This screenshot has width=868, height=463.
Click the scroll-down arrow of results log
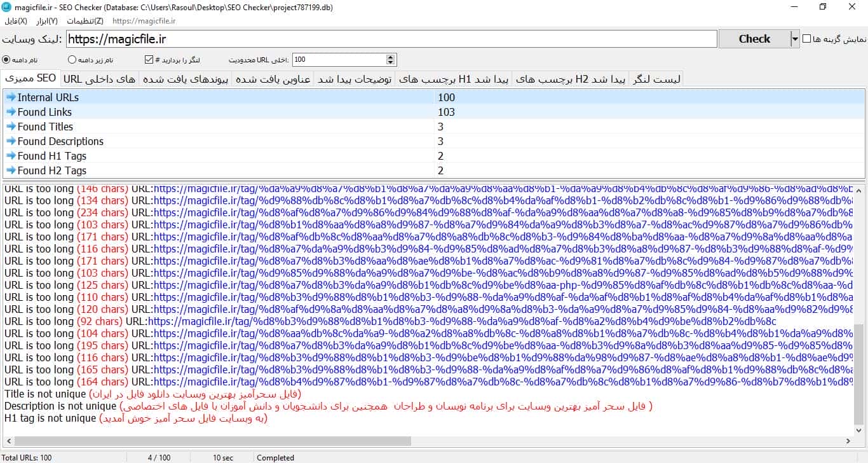(859, 431)
